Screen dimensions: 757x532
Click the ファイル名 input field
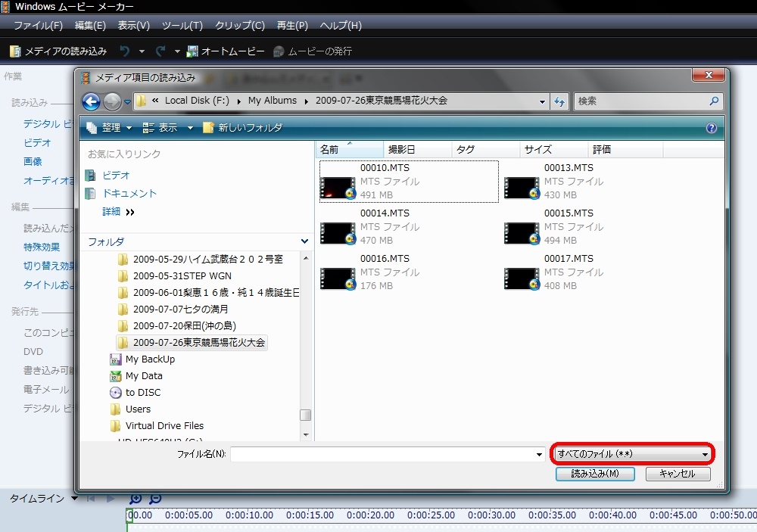[382, 454]
